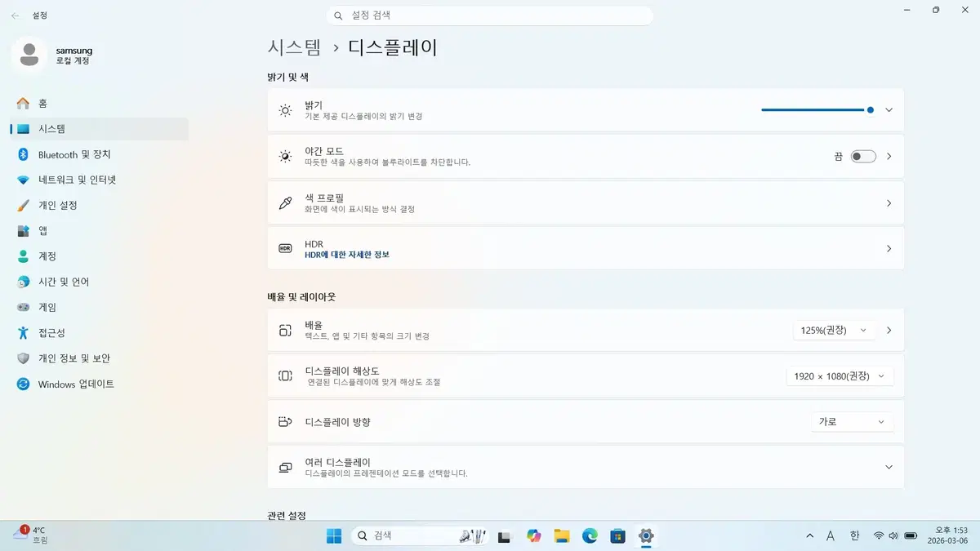
Task: Click the 배율 및 레이아웃 section header
Action: (x=301, y=297)
